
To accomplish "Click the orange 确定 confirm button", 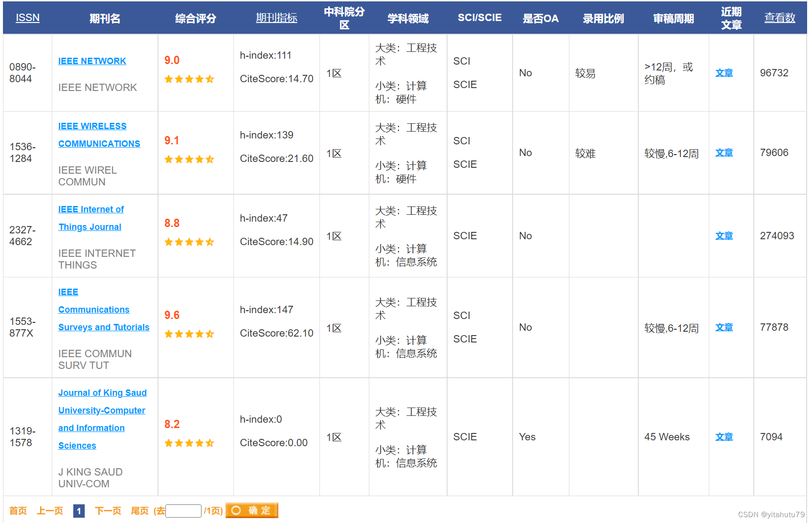I will click(252, 510).
